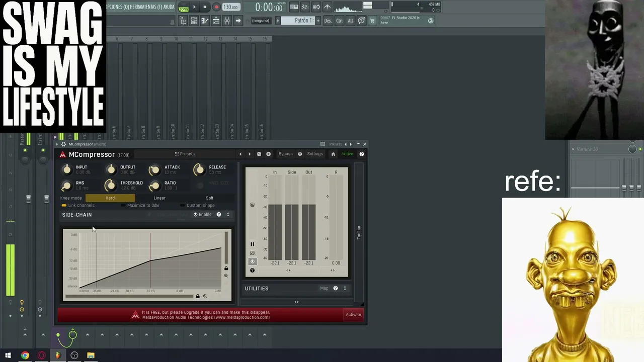Open the MCompressor Presets browser button
This screenshot has height=362, width=644.
(185, 154)
